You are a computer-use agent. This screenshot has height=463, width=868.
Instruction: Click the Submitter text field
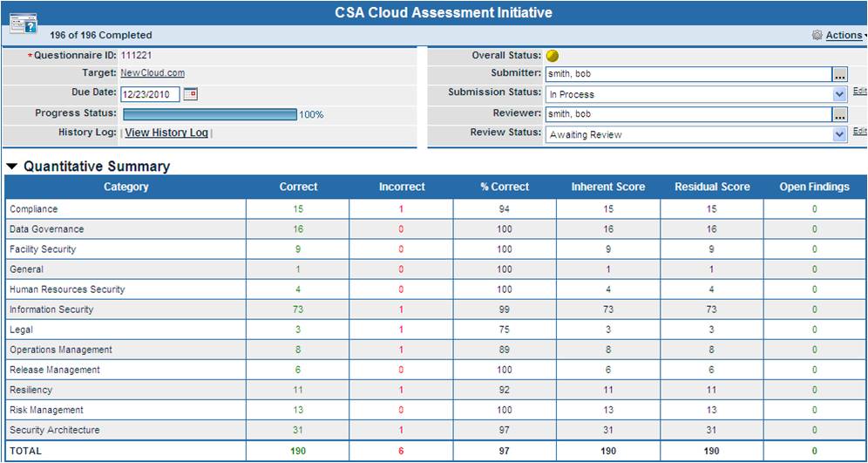click(688, 75)
